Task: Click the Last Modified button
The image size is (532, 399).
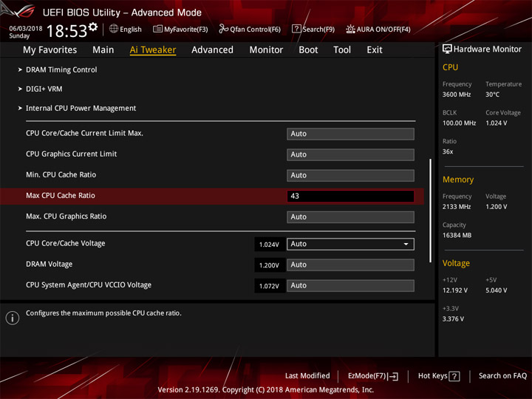Action: 307,376
